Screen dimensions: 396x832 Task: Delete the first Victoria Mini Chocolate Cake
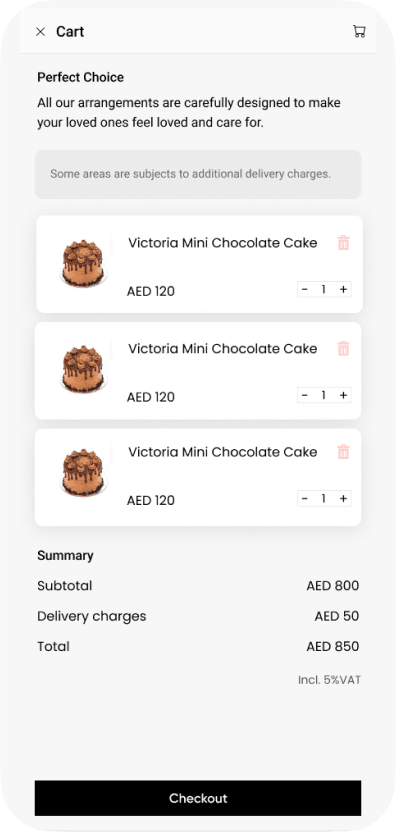(x=343, y=243)
